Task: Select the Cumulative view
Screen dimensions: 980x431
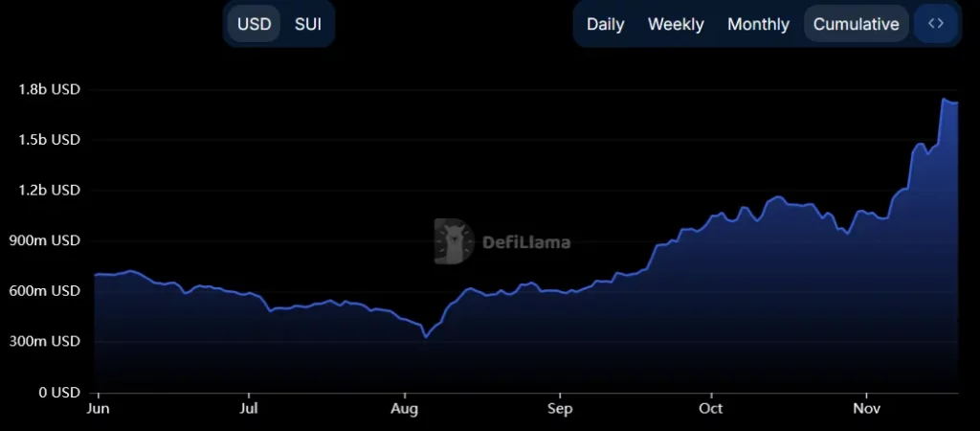Action: point(857,24)
